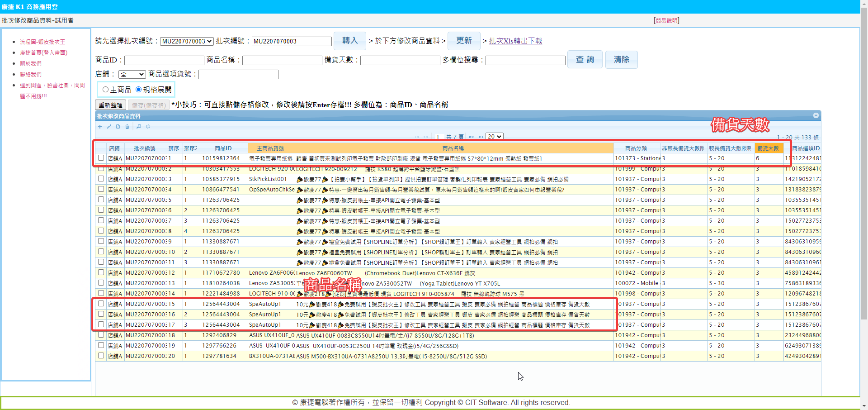Open 關於我們 in the sidebar menu

coord(31,63)
